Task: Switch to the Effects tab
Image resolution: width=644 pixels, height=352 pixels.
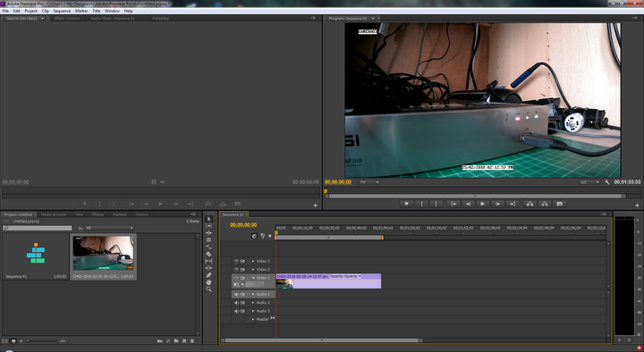Action: [97, 214]
